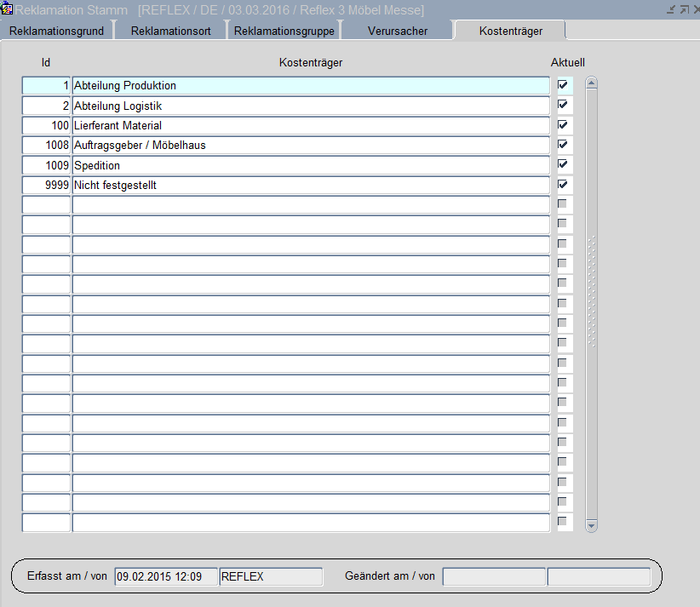The image size is (700, 607).
Task: Click the first empty Kostenträger row
Action: [x=311, y=205]
